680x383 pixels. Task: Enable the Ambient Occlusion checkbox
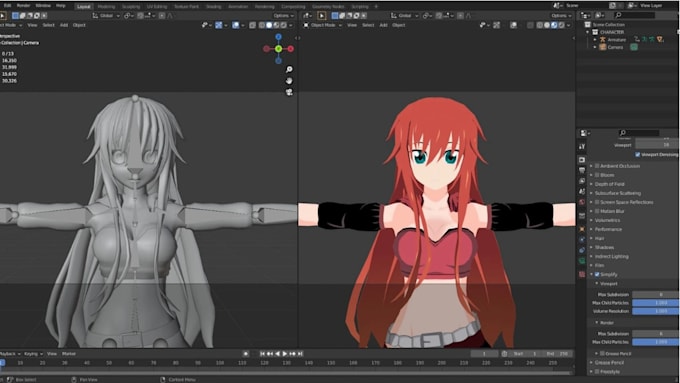pos(597,166)
